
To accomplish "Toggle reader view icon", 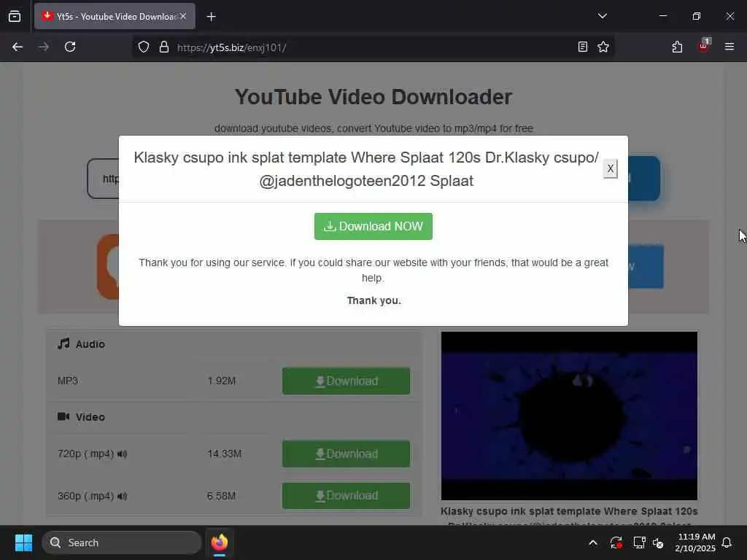I will (x=583, y=47).
